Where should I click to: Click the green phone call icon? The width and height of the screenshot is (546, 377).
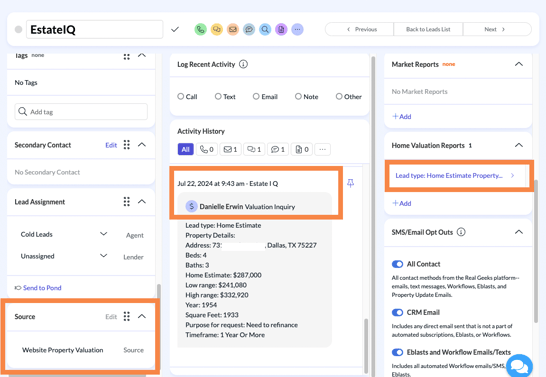point(200,30)
